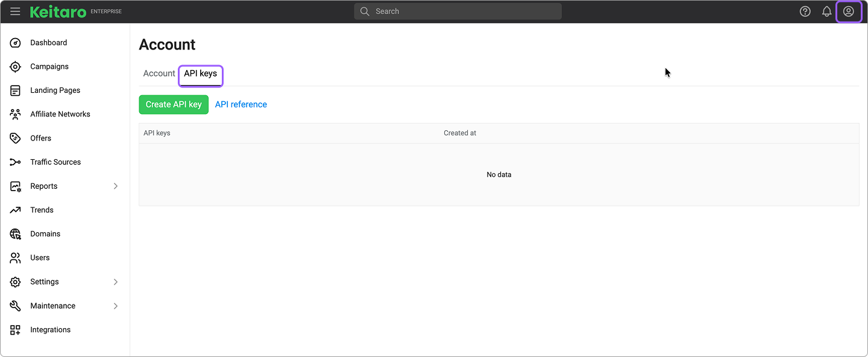Click the Integrations grid icon
The image size is (868, 357).
(x=16, y=330)
